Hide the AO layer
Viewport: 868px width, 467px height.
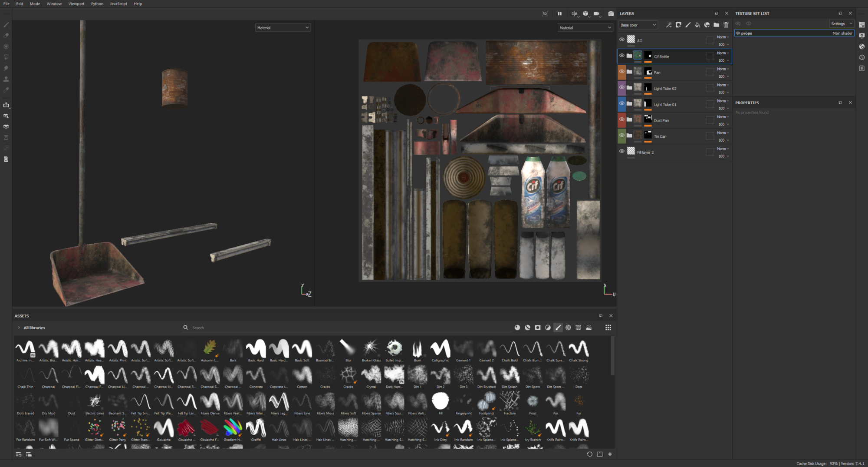pyautogui.click(x=622, y=40)
